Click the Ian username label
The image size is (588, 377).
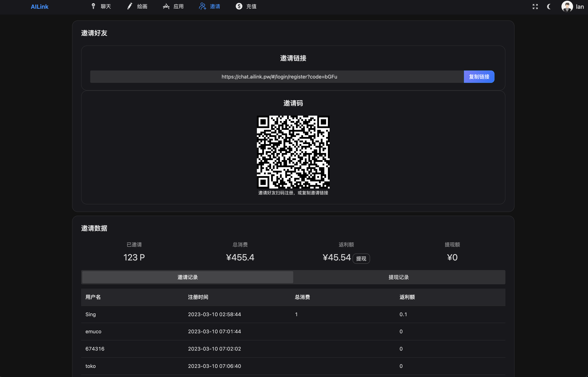(x=580, y=7)
